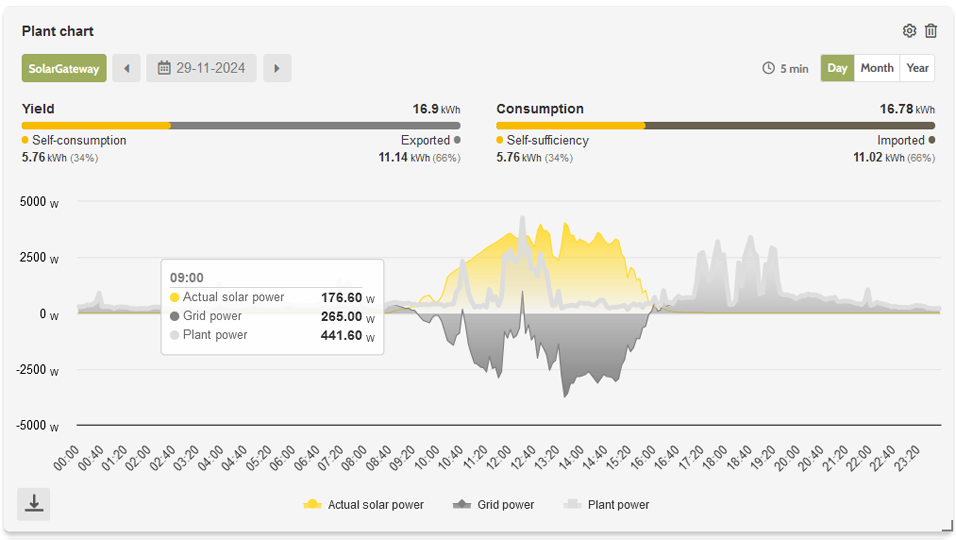Screen dimensions: 956x540
Task: Click the Plant chart title
Action: click(x=58, y=31)
